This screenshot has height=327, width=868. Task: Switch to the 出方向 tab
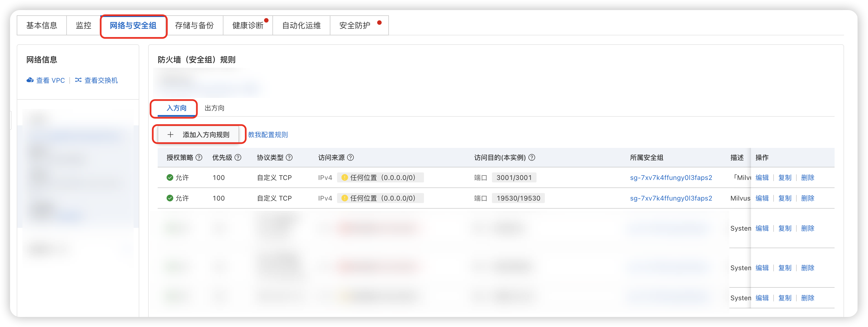point(214,108)
